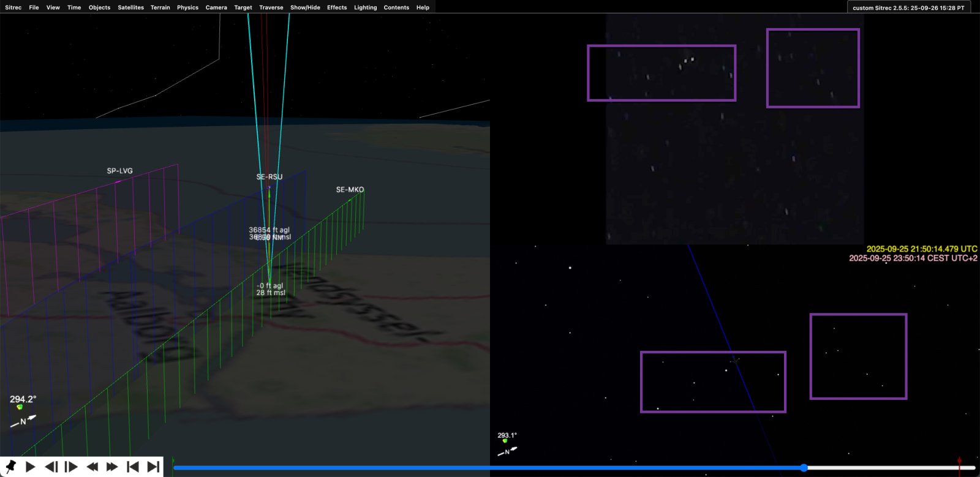Click the fast forward button
Image resolution: width=980 pixels, height=477 pixels.
pyautogui.click(x=112, y=467)
